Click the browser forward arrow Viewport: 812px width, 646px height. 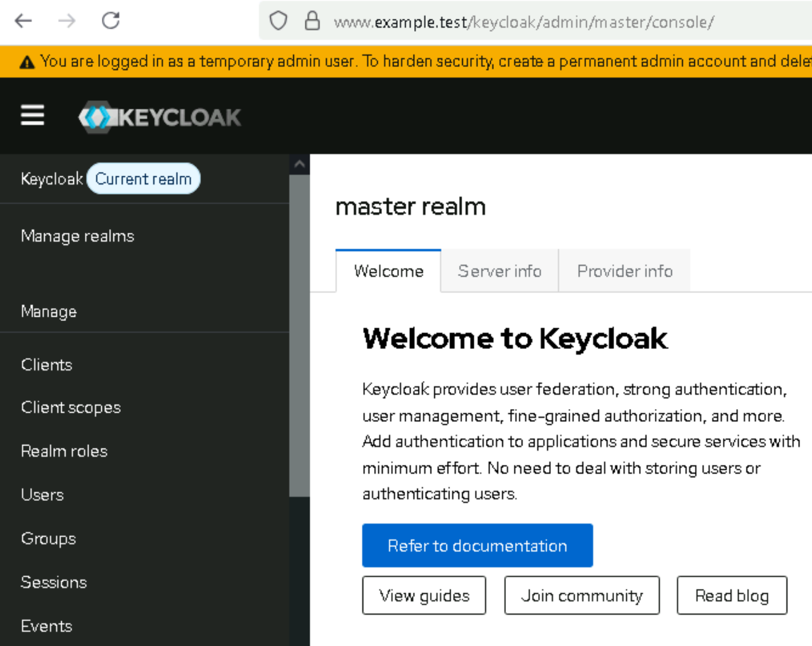(x=67, y=21)
